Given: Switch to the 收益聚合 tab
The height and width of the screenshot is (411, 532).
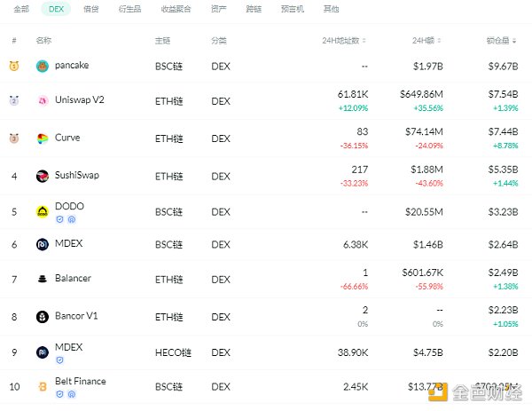Looking at the screenshot, I should tap(173, 9).
